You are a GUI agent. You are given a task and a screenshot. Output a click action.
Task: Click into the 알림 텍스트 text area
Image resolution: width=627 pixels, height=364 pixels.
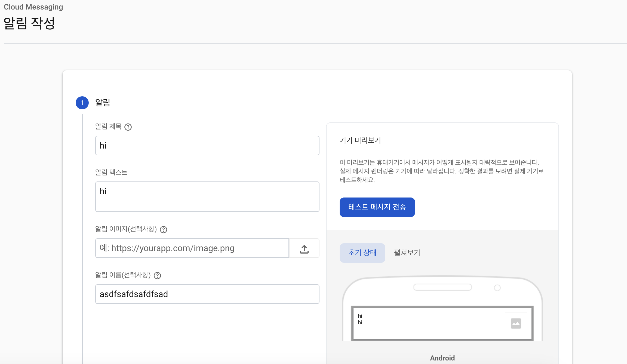click(x=207, y=196)
